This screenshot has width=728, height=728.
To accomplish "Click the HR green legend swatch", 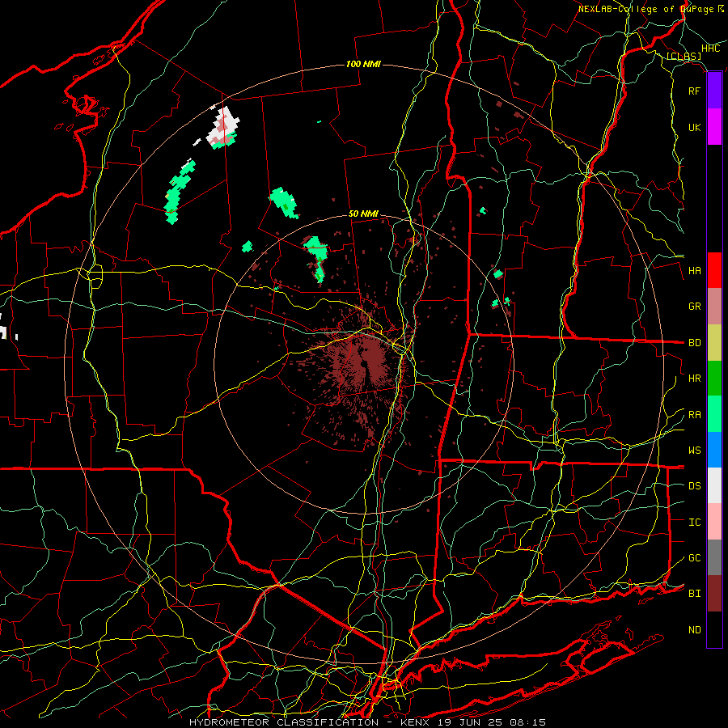I will click(x=714, y=379).
